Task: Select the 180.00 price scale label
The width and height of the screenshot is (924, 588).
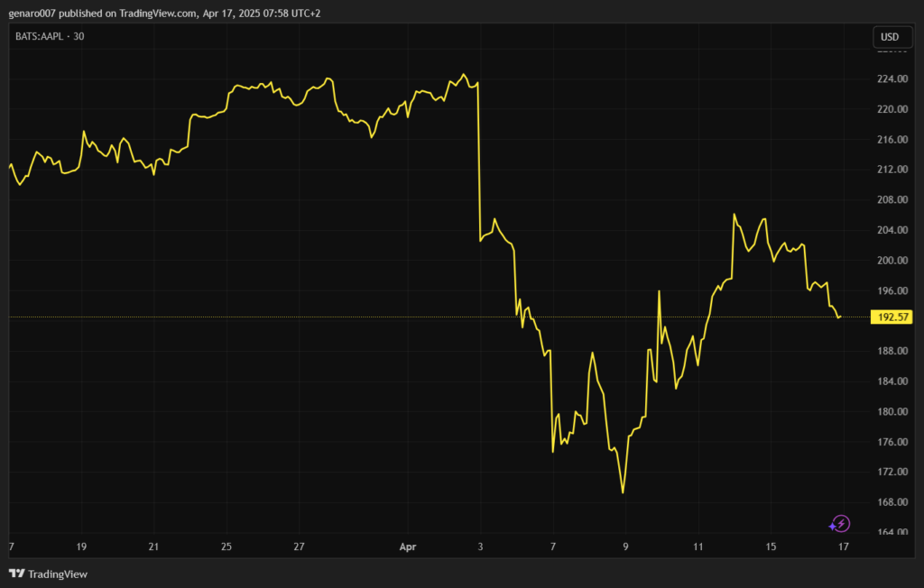Action: (x=891, y=412)
